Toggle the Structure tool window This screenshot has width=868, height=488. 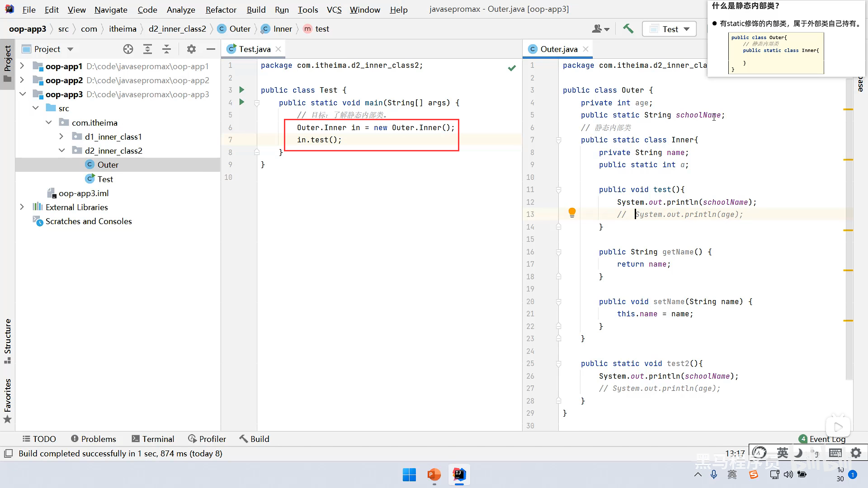pos(7,340)
